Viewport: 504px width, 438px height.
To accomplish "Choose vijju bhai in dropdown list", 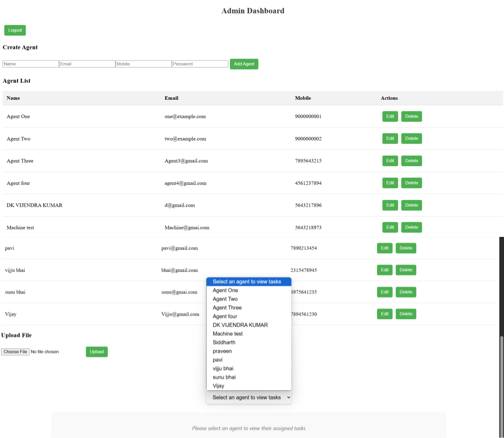I will pos(249,368).
